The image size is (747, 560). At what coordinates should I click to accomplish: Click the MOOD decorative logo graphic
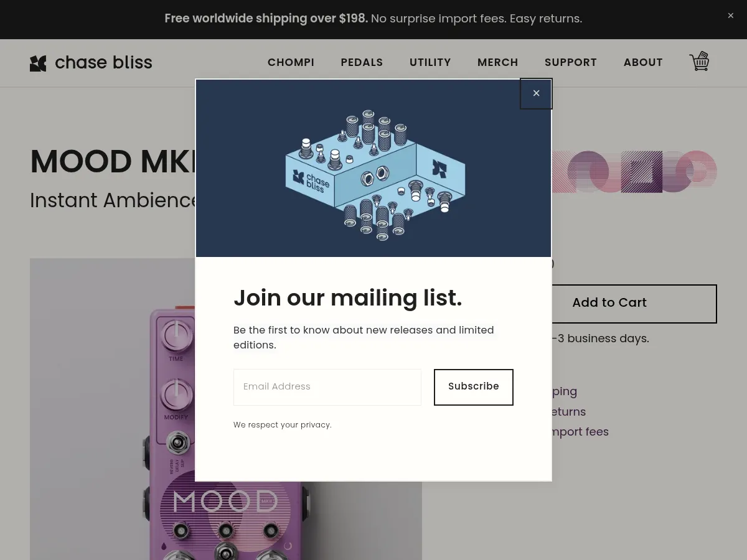pyautogui.click(x=635, y=171)
